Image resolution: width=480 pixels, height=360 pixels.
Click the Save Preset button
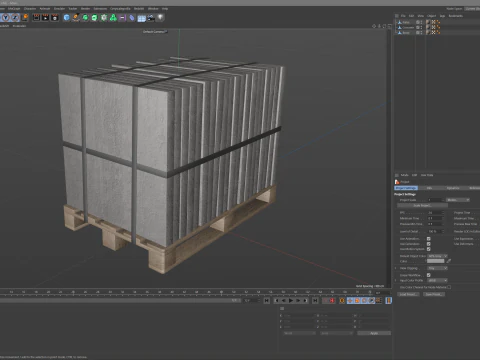[x=434, y=294]
